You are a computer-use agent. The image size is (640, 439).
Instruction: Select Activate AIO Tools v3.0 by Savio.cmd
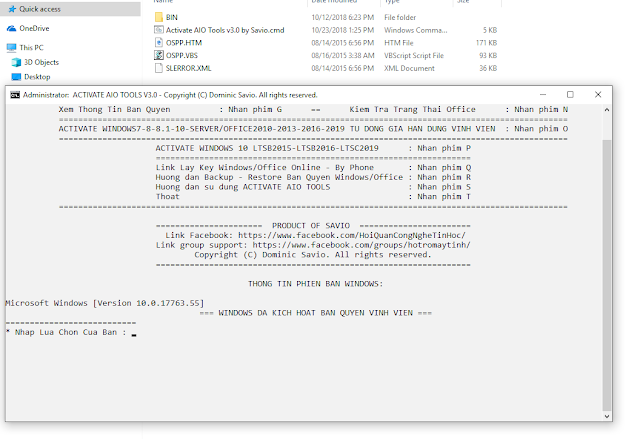pyautogui.click(x=225, y=30)
